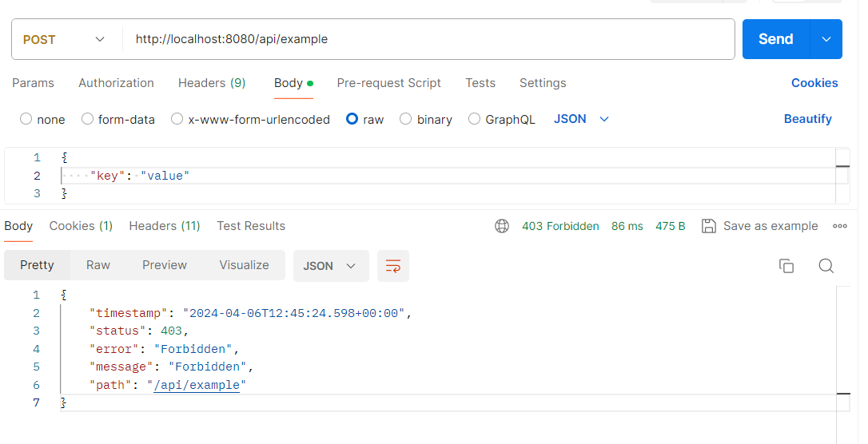Select the form-data radio button
Screen dimensions: 868x444
click(88, 119)
